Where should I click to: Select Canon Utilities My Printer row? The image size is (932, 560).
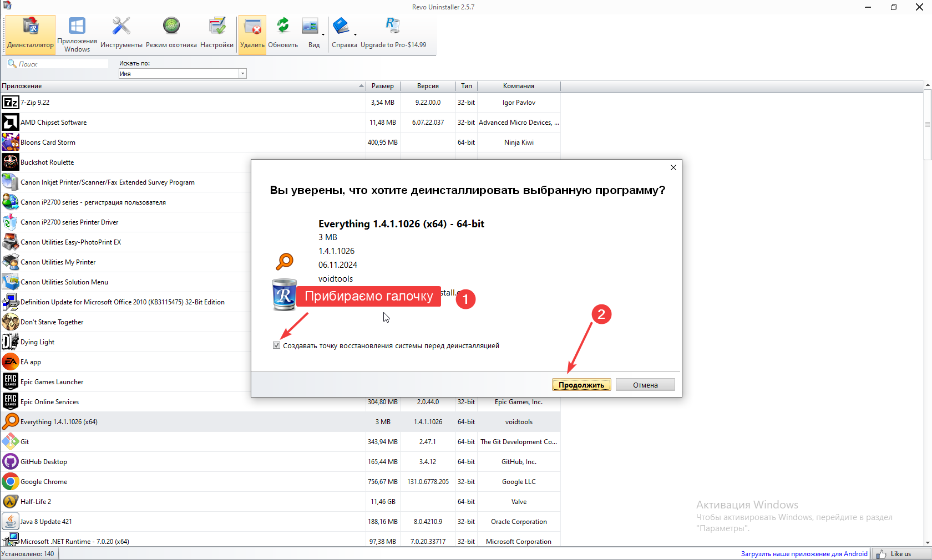125,262
